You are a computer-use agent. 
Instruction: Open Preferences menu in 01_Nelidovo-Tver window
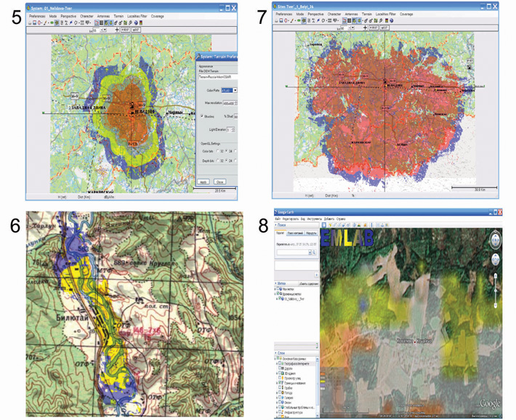(x=37, y=16)
